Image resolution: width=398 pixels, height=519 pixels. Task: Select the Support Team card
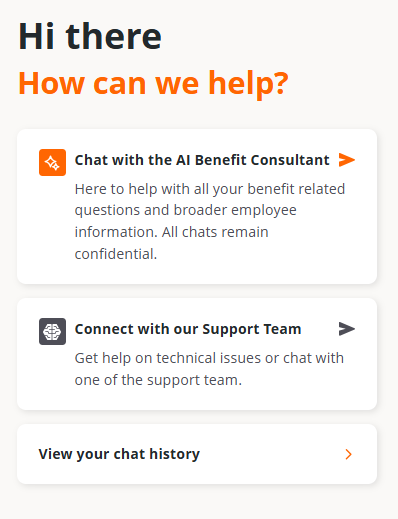point(197,354)
